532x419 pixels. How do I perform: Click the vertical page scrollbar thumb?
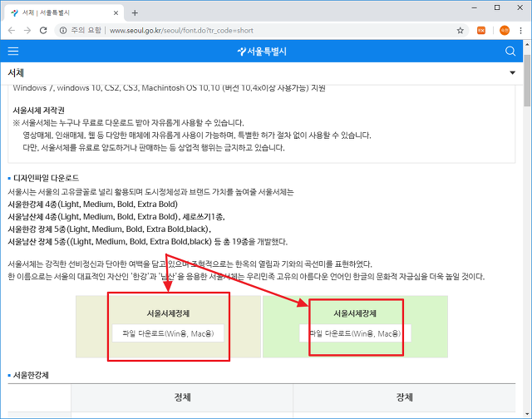pos(527,81)
